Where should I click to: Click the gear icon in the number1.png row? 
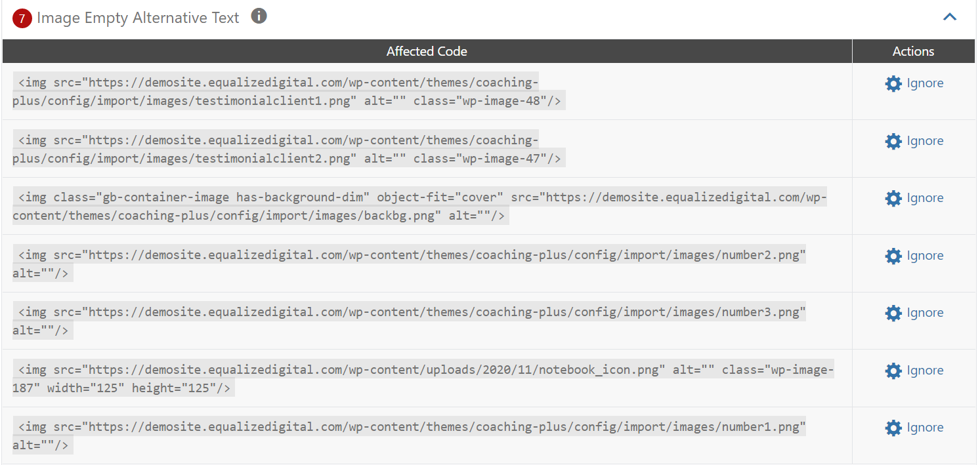[x=893, y=428]
